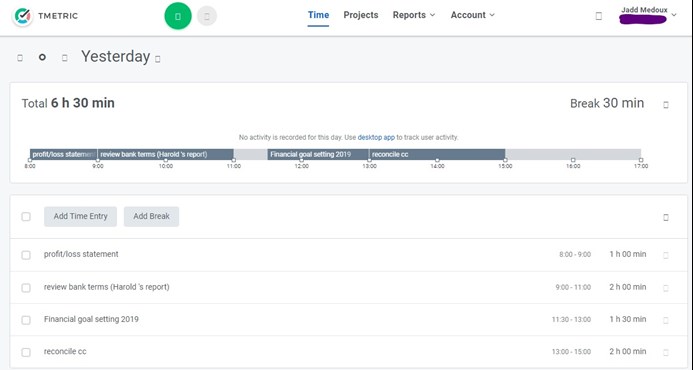Click the TMetric logo

point(45,16)
